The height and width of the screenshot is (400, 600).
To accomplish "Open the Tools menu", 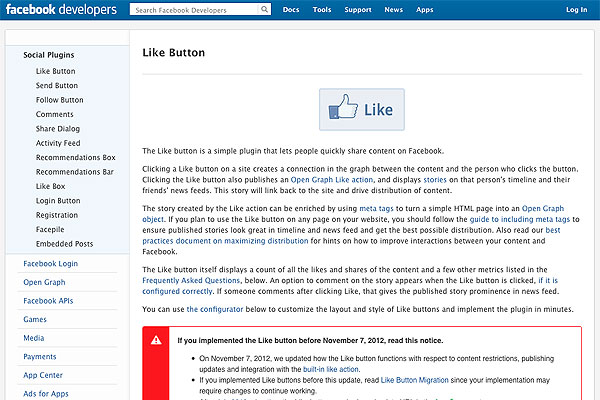I will coord(322,10).
